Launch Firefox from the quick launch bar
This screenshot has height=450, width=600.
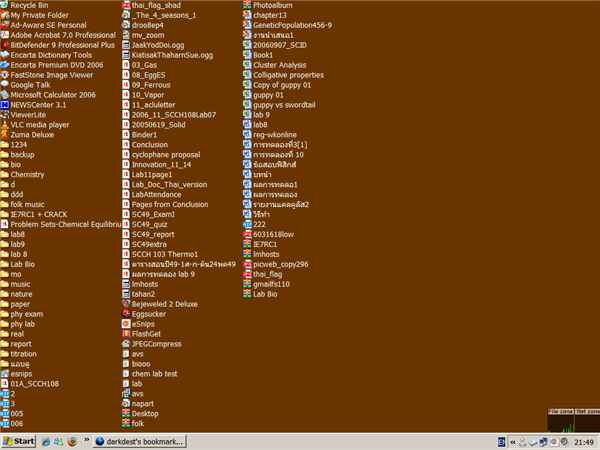coord(72,442)
